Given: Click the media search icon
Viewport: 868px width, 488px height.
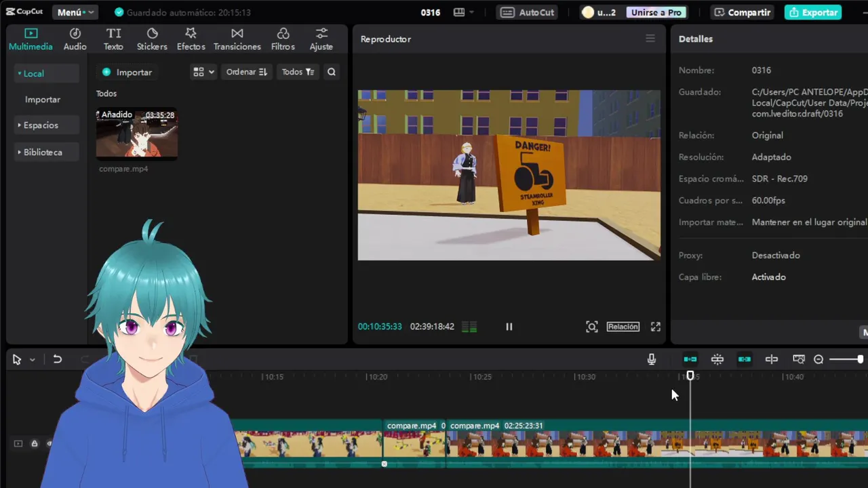Looking at the screenshot, I should (x=332, y=72).
